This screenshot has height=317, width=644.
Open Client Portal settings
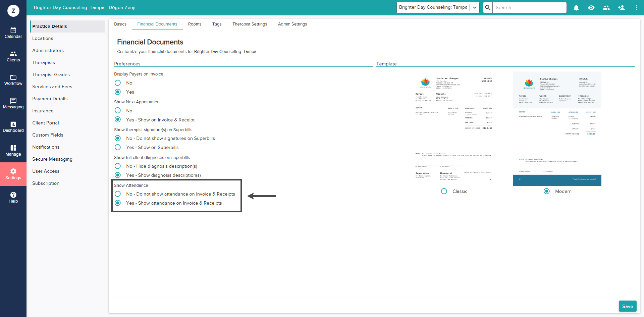pyautogui.click(x=67, y=123)
